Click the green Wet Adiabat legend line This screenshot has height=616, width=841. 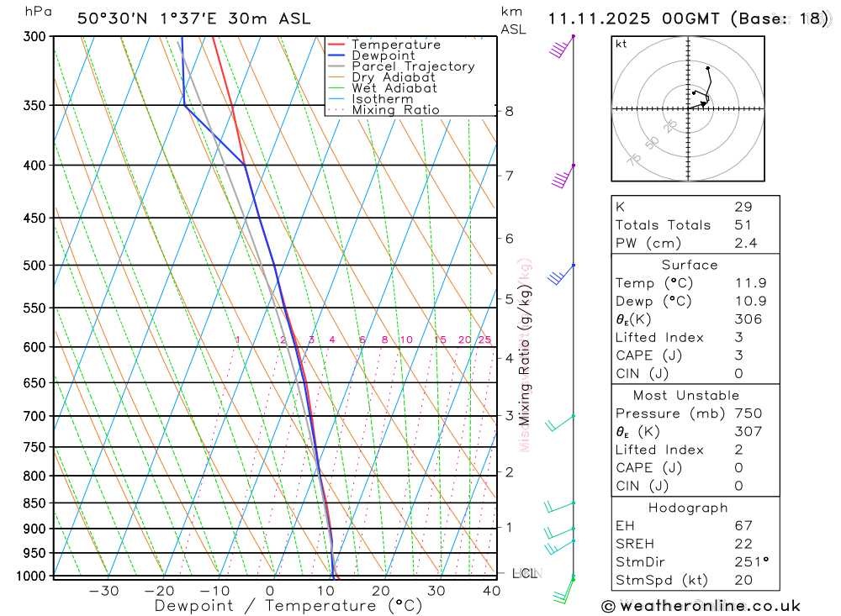click(x=336, y=88)
